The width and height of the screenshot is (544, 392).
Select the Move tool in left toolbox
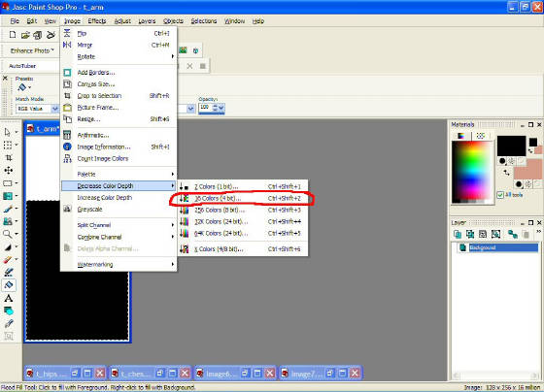click(9, 170)
